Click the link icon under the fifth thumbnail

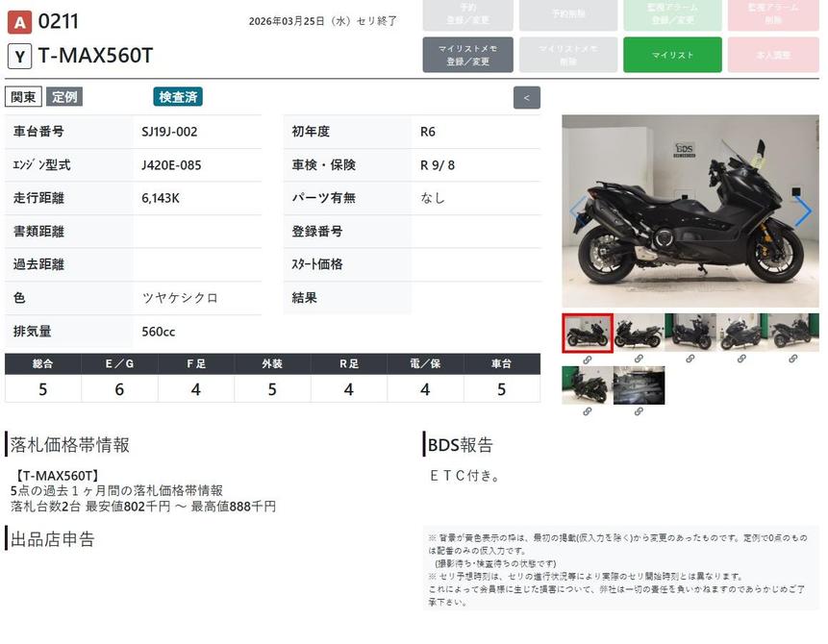793,359
